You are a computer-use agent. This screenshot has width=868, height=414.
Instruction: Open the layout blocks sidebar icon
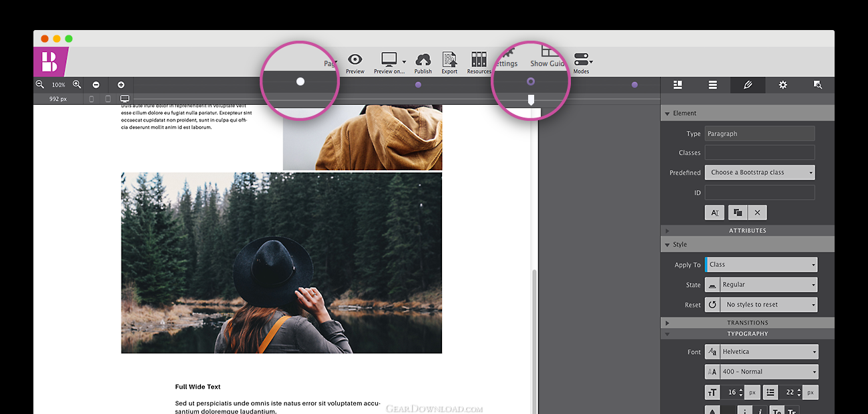678,85
